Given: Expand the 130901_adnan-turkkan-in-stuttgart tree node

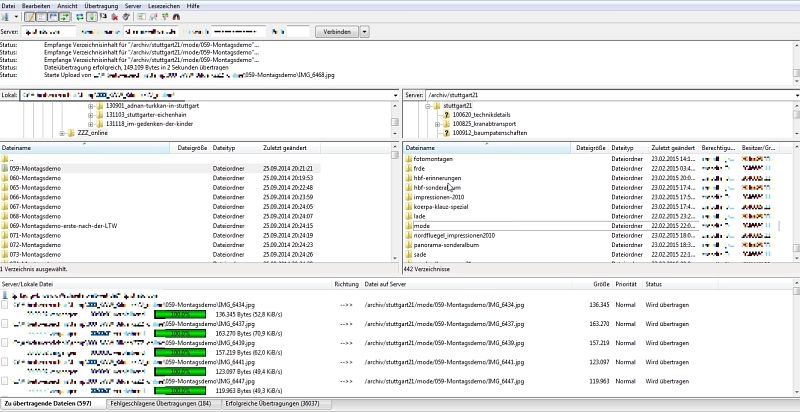Looking at the screenshot, I should tap(90, 105).
